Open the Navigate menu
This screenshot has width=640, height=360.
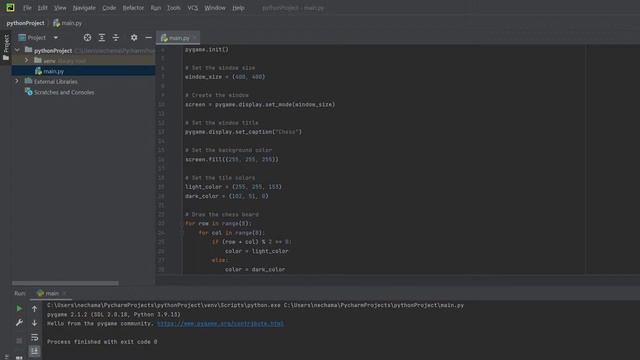coord(84,8)
